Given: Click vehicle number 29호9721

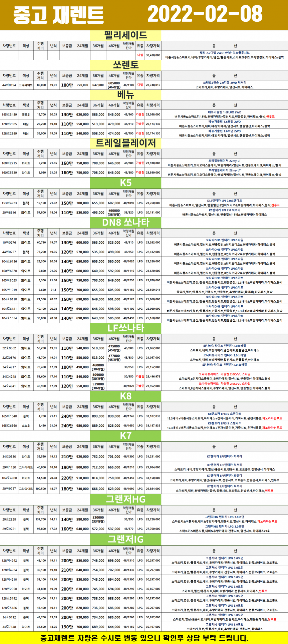Looking at the screenshot, I should [x=9, y=529].
